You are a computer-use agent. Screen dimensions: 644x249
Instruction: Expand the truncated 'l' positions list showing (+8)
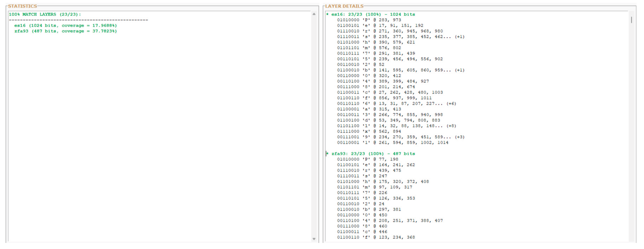[x=451, y=126]
